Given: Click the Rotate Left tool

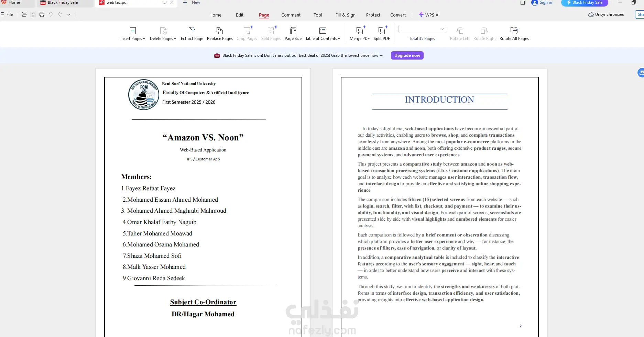Looking at the screenshot, I should pyautogui.click(x=460, y=34).
